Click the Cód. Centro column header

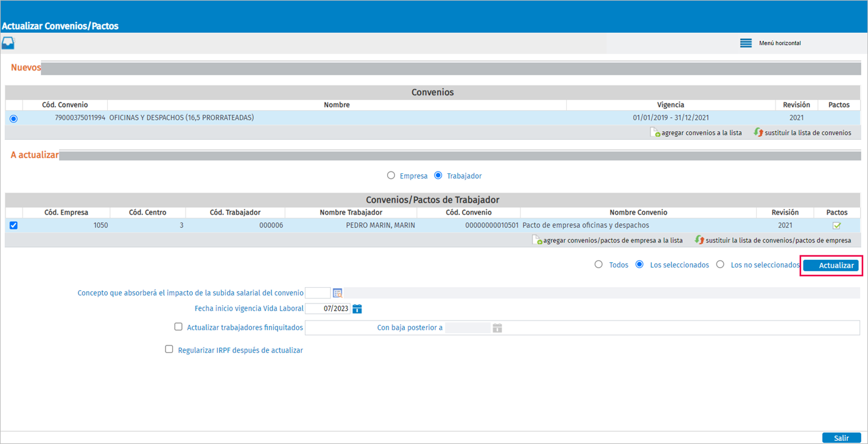147,212
